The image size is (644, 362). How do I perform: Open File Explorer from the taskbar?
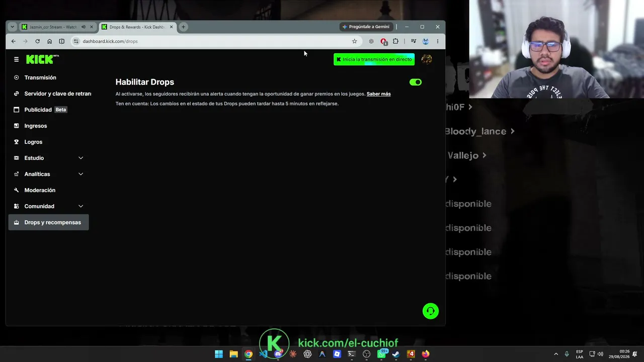tap(233, 354)
